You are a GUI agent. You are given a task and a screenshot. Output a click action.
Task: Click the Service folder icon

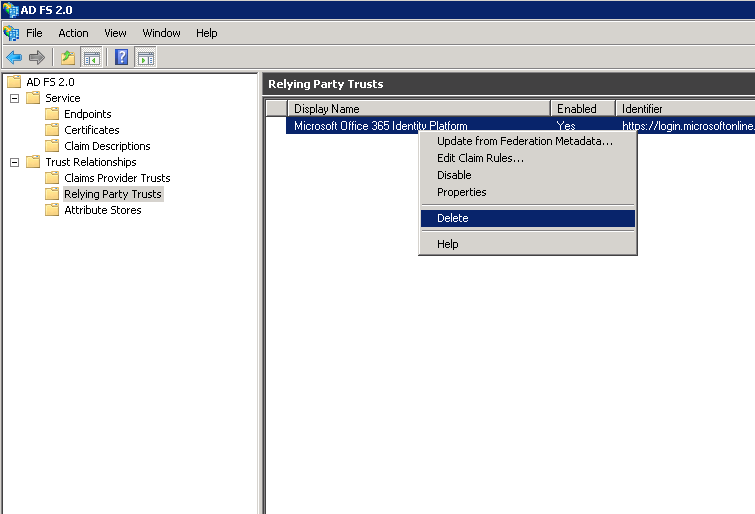point(33,98)
